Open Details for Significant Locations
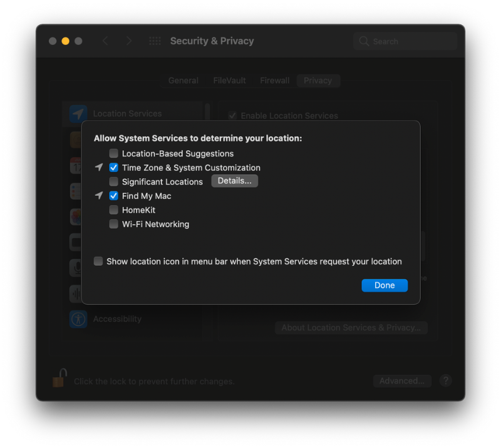Image resolution: width=501 pixels, height=448 pixels. pyautogui.click(x=234, y=180)
